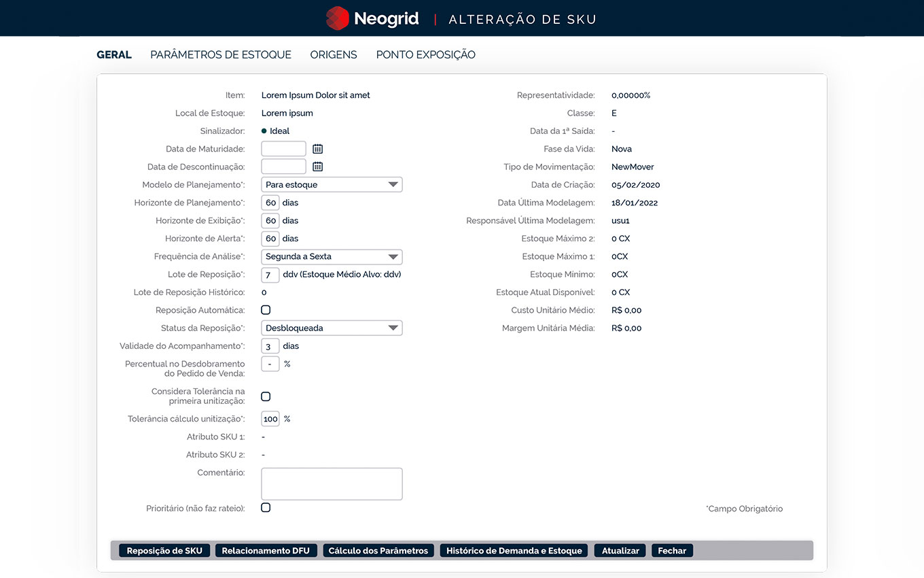Expand the Status da Reposição dropdown

coord(332,328)
